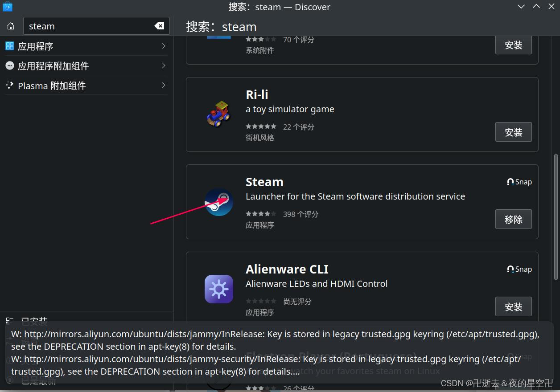Click 'Alienware LEDs and HDMI Control' text

coord(317,284)
